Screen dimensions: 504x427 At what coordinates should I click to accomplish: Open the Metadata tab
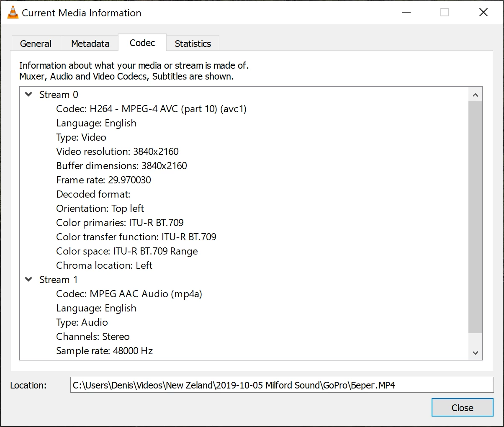(x=90, y=44)
